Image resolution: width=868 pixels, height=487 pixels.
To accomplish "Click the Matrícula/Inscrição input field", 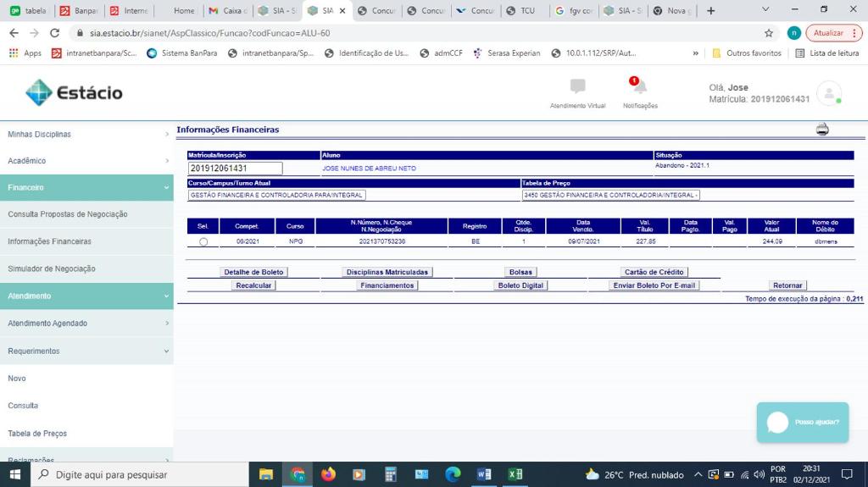I will [236, 169].
